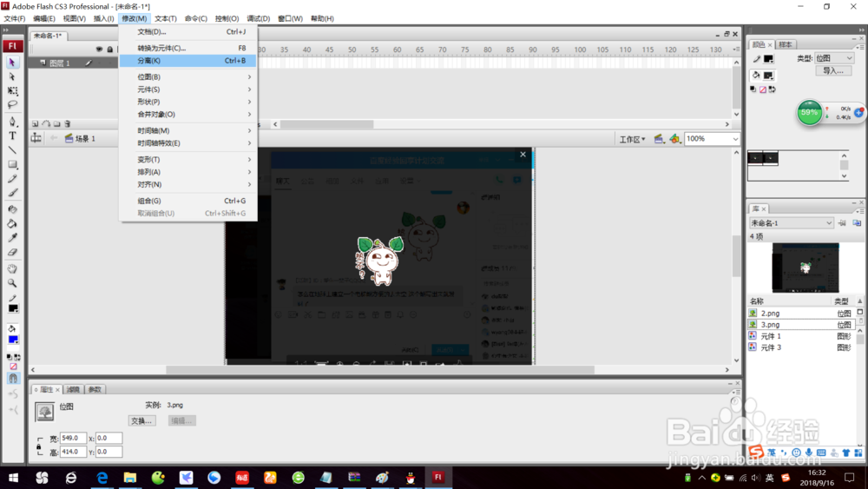
Task: Click the new library panel icon
Action: [x=857, y=222]
